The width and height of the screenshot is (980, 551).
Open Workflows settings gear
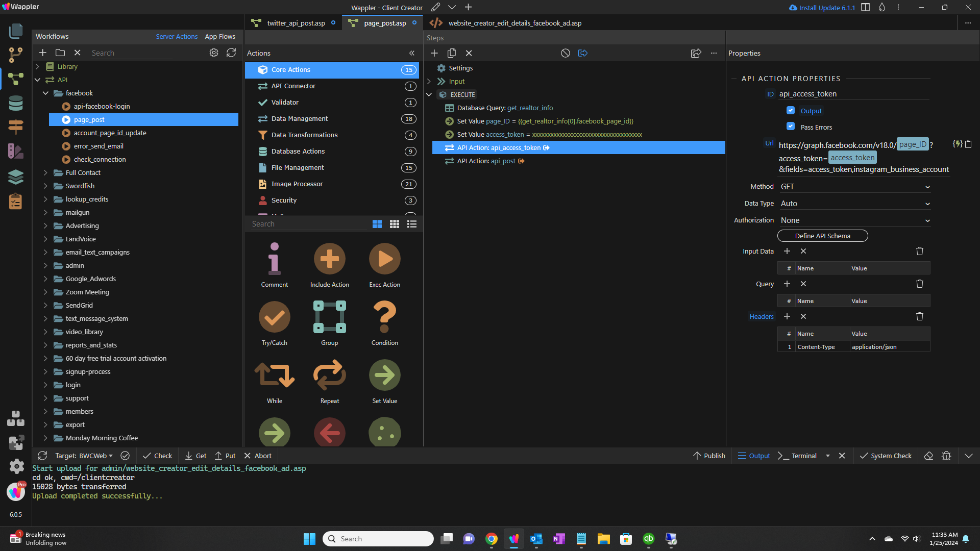tap(214, 53)
